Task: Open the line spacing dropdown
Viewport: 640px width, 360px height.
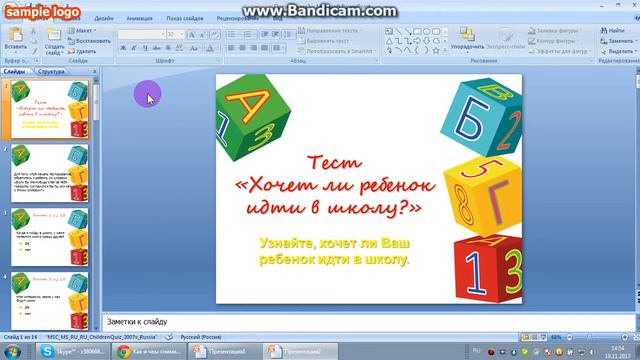Action: [289, 35]
